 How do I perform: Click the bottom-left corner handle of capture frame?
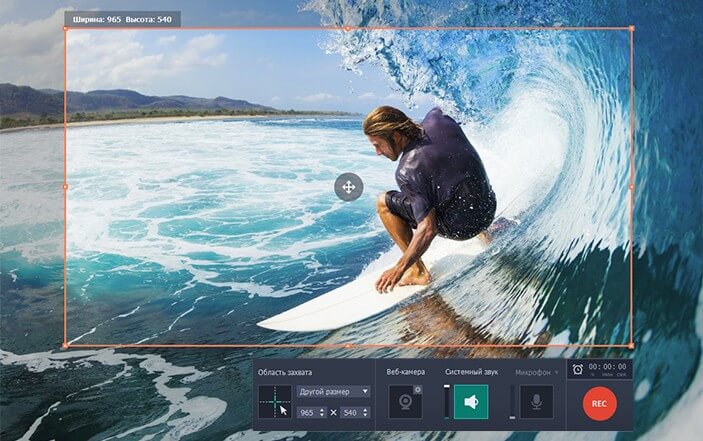[65, 345]
